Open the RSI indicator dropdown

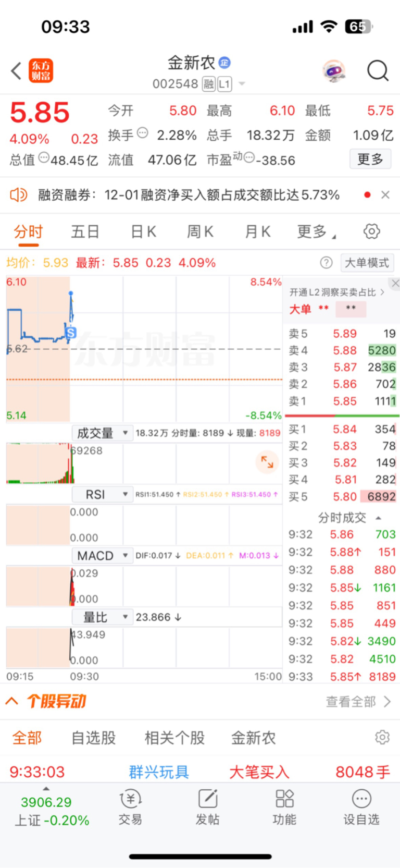(x=103, y=494)
